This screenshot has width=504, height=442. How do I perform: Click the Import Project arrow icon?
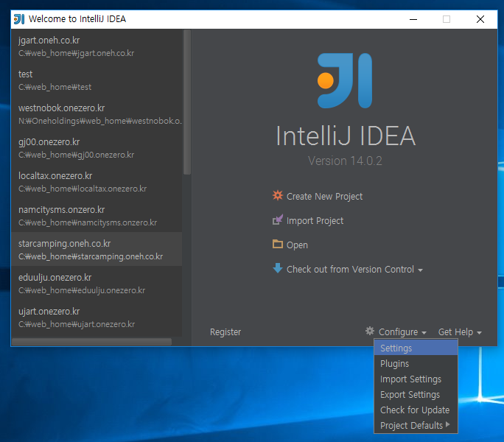point(278,220)
